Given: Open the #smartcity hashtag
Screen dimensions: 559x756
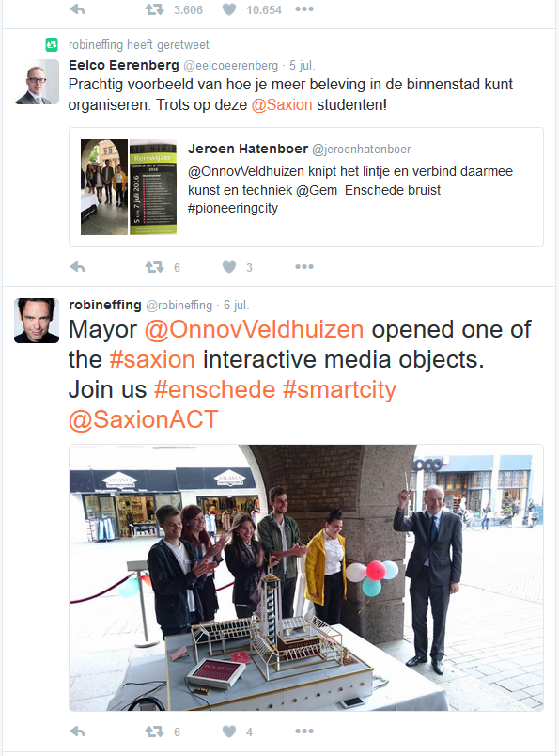Looking at the screenshot, I should pyautogui.click(x=339, y=389).
